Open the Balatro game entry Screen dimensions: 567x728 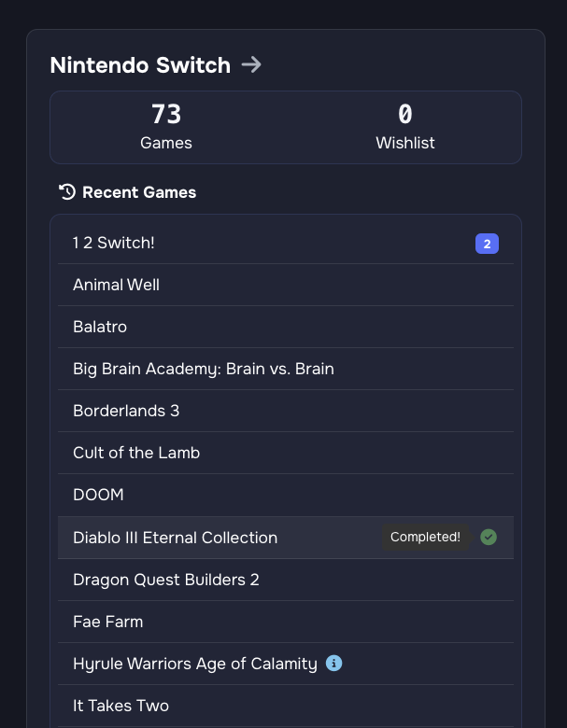[x=100, y=327]
